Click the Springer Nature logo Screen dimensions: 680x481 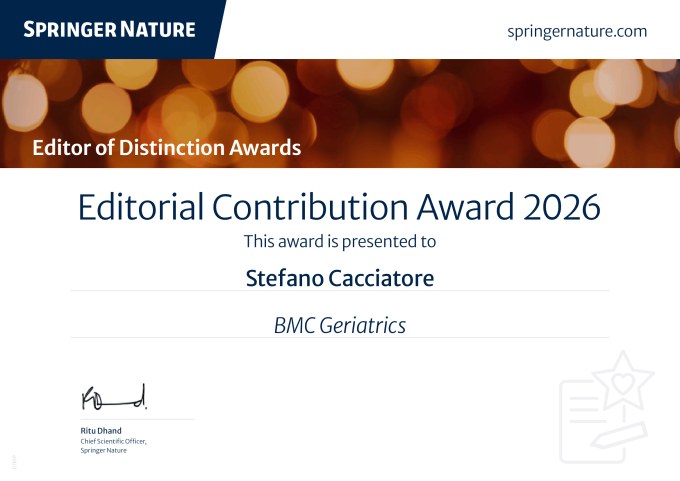109,29
